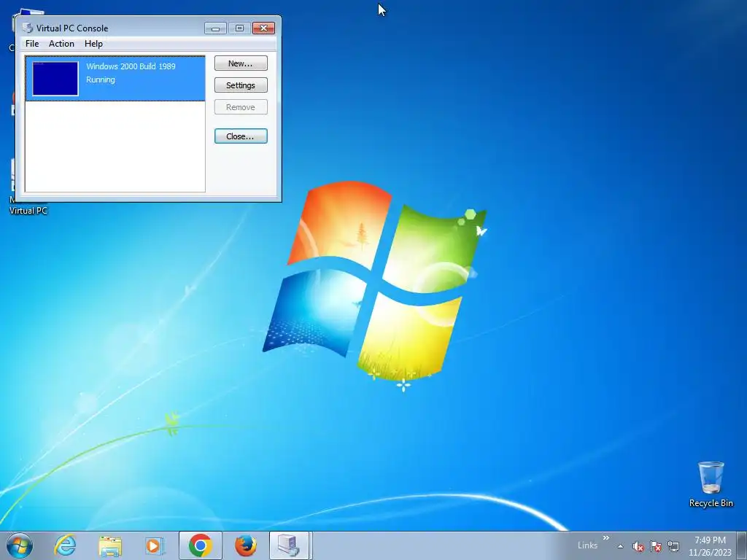This screenshot has height=560, width=747.
Task: Show hidden system tray icons
Action: (620, 546)
